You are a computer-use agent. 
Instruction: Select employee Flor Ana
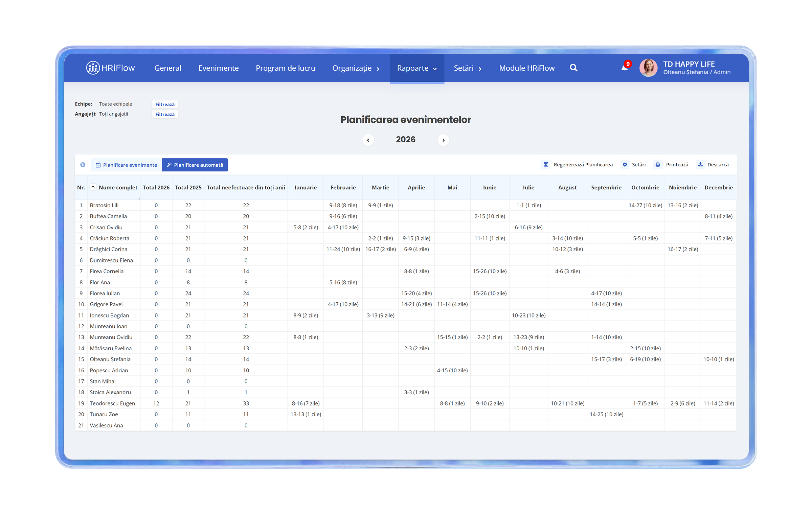pos(100,282)
